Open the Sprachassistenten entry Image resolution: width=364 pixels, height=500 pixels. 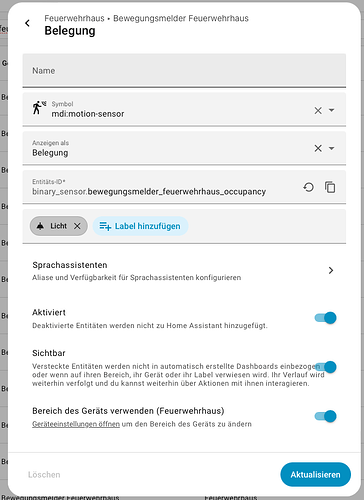(x=184, y=271)
